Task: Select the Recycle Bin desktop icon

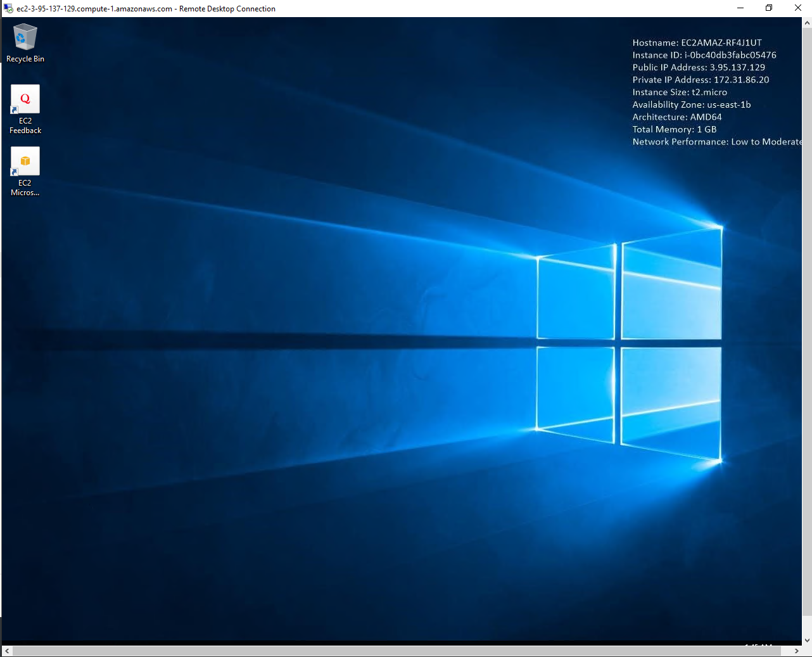Action: [x=25, y=43]
